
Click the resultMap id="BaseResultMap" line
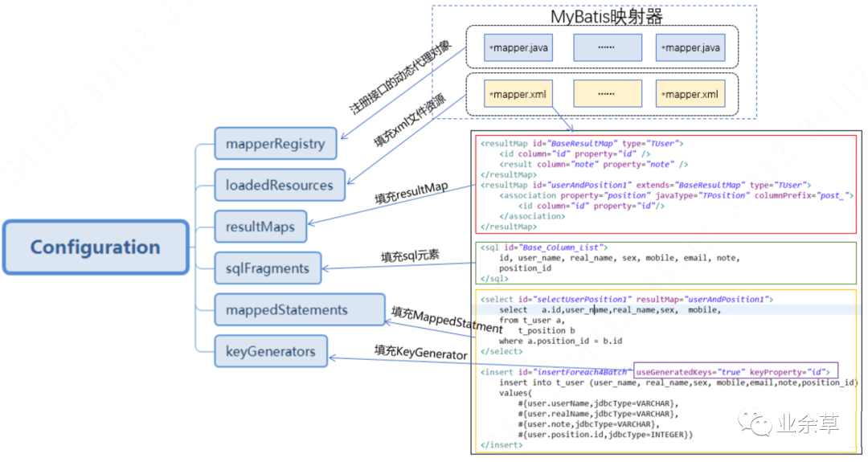point(582,143)
